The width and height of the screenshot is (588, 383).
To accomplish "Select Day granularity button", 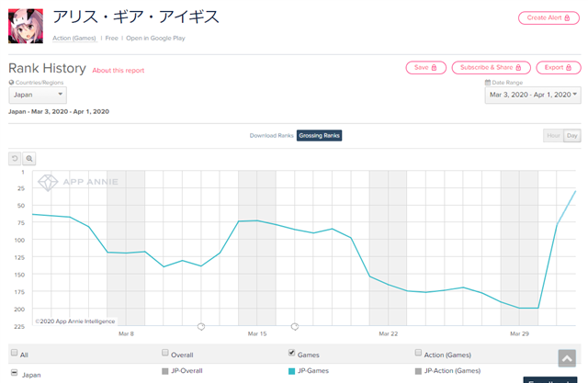I will tap(571, 136).
